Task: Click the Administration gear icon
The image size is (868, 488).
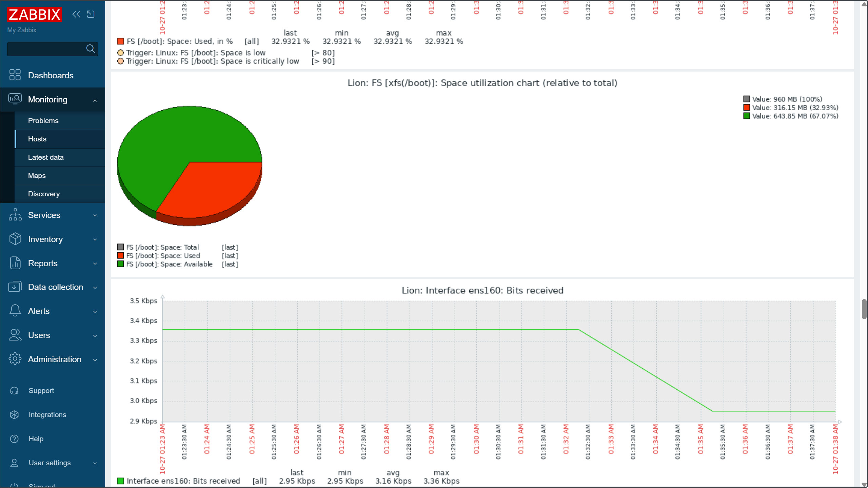Action: [15, 359]
